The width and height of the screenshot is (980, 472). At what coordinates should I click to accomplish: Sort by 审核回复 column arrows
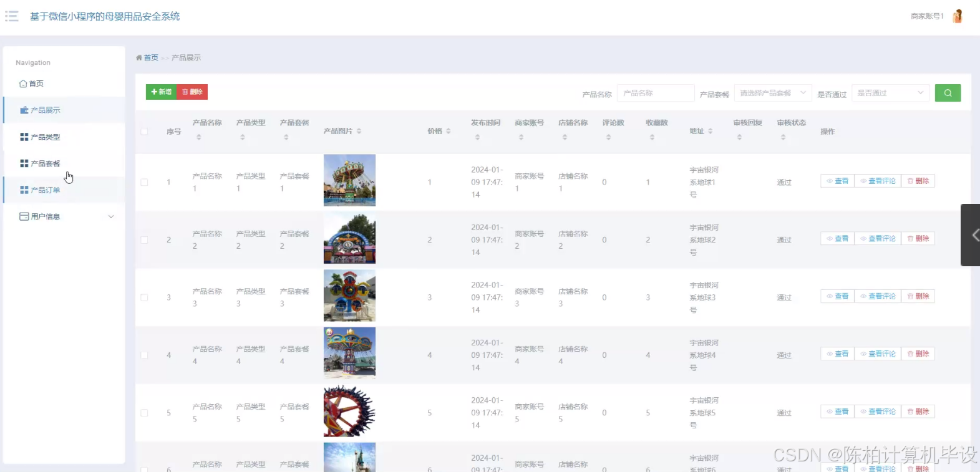[739, 137]
